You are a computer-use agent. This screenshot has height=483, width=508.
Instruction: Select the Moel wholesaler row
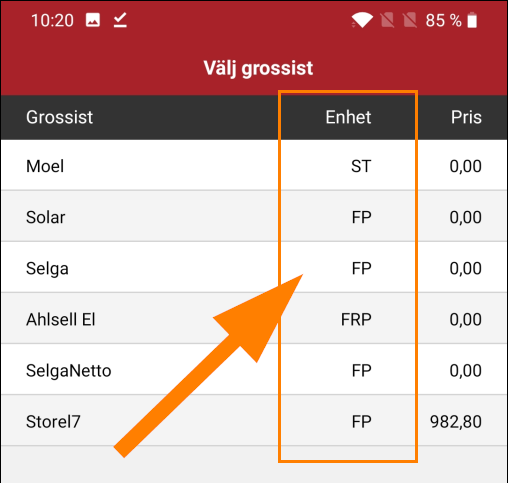254,165
